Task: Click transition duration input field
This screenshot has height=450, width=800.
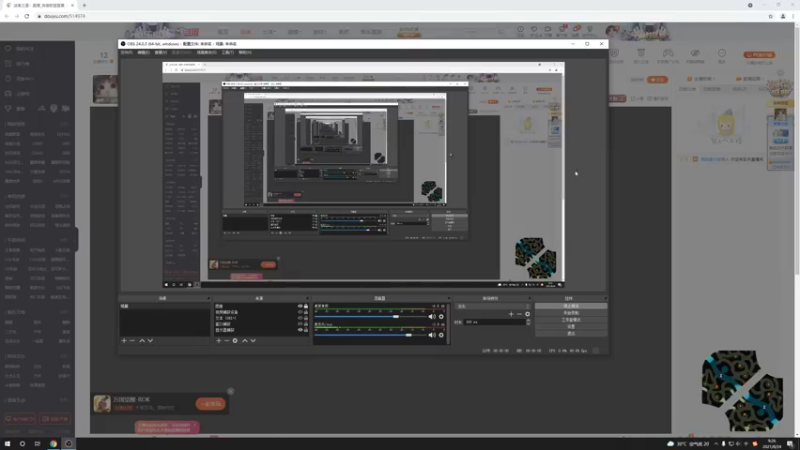Action: [495, 322]
